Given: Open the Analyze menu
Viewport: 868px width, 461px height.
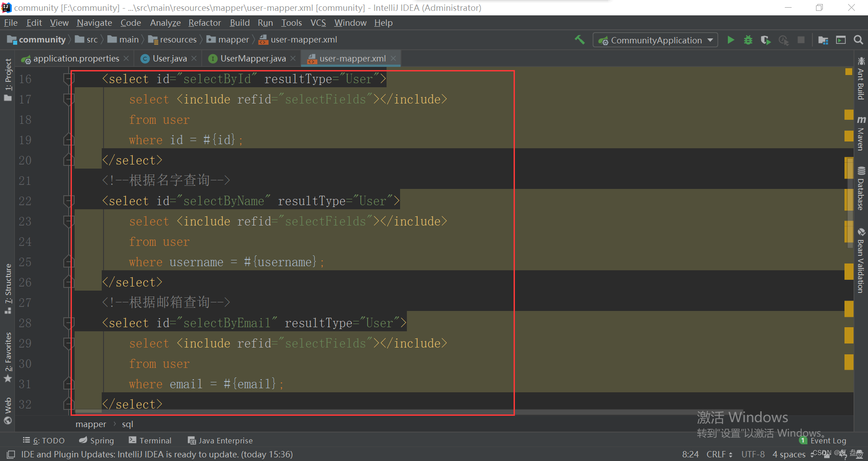Looking at the screenshot, I should [x=165, y=23].
